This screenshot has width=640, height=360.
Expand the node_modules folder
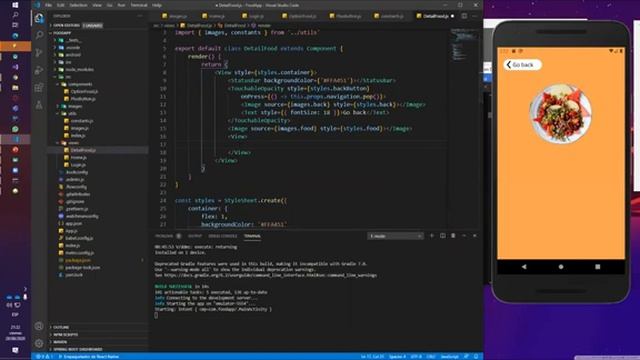[79, 69]
